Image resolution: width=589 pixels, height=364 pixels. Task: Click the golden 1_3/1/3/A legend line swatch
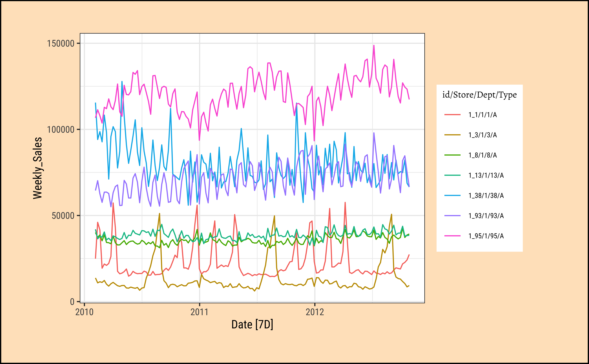coord(452,135)
